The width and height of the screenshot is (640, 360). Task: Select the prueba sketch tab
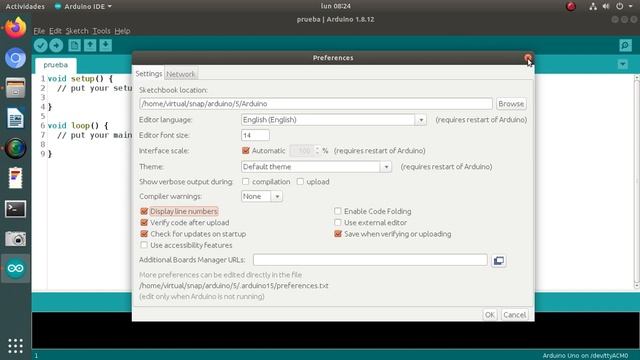(x=56, y=65)
